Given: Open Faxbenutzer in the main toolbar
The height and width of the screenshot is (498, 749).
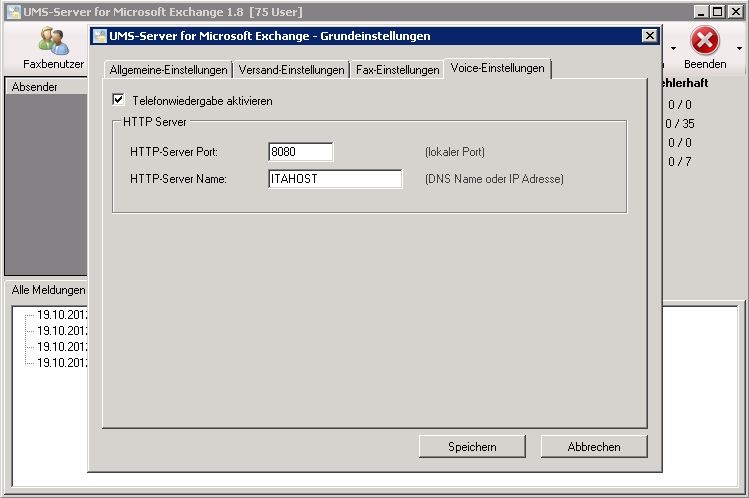Looking at the screenshot, I should [53, 48].
